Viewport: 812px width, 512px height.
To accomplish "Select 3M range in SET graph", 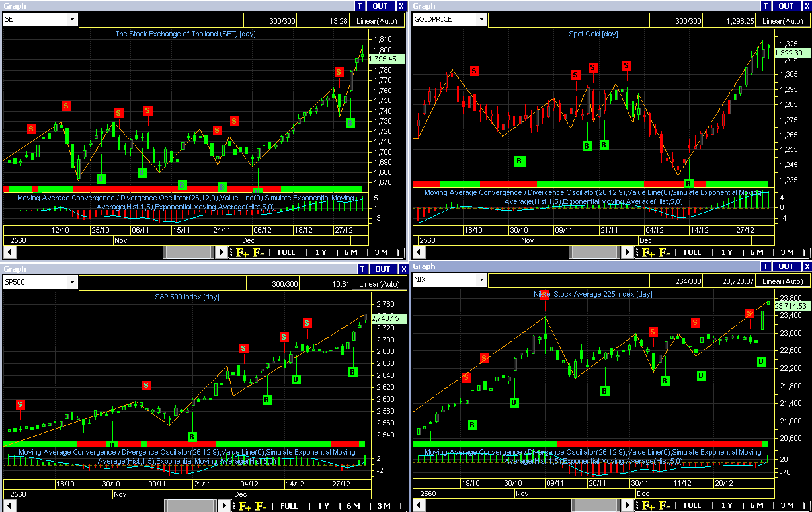I will click(x=382, y=252).
